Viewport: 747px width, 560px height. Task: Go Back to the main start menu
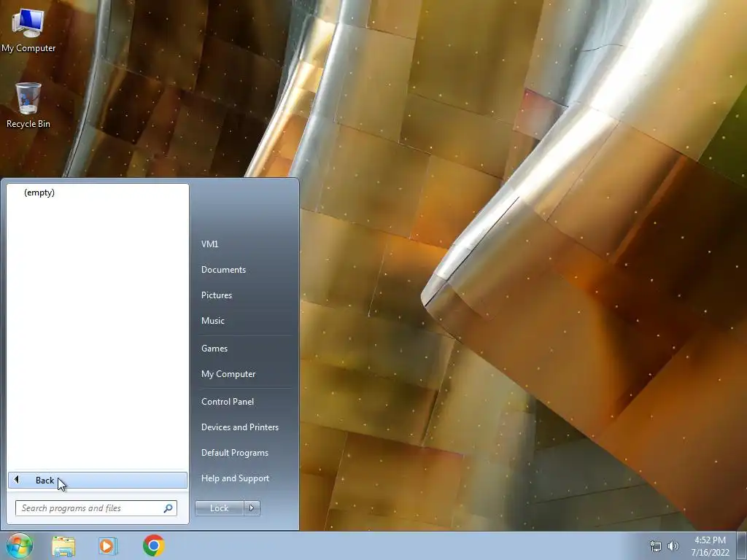pyautogui.click(x=98, y=480)
